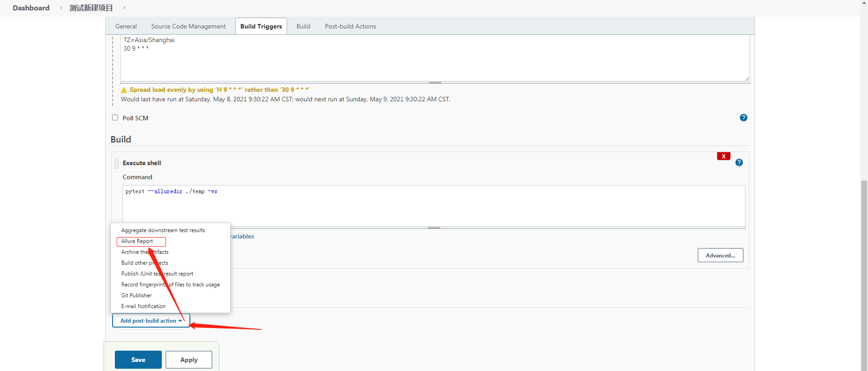This screenshot has width=868, height=371.
Task: Open Advanced shell options
Action: [721, 255]
